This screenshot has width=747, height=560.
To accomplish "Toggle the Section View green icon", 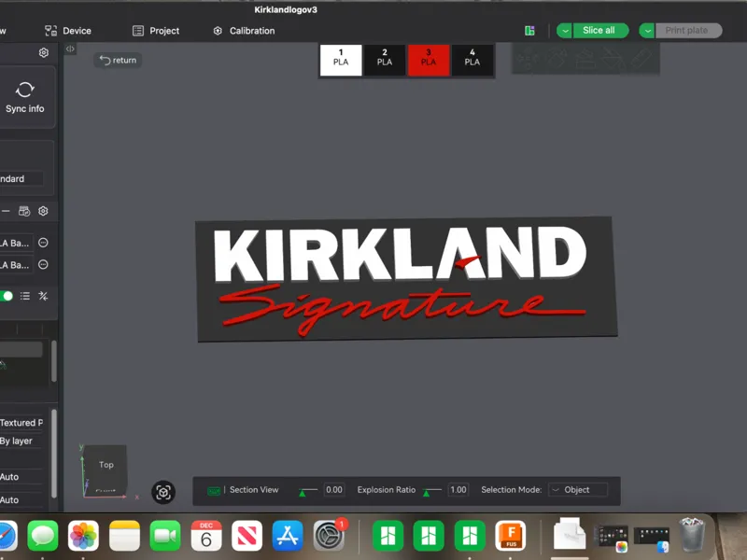I will point(214,491).
